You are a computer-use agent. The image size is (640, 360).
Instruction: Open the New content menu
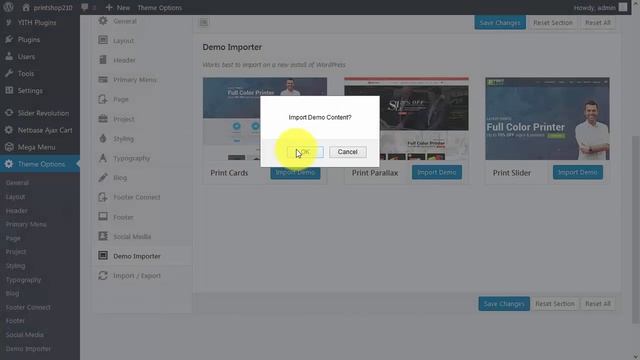tap(118, 7)
